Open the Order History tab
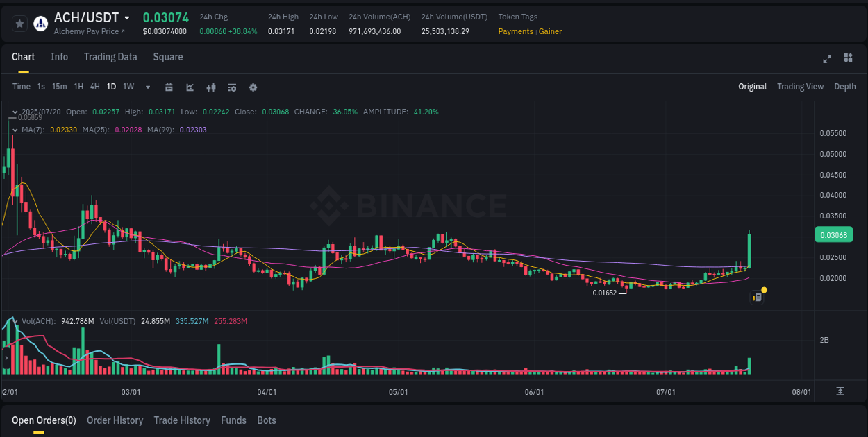 click(x=115, y=420)
